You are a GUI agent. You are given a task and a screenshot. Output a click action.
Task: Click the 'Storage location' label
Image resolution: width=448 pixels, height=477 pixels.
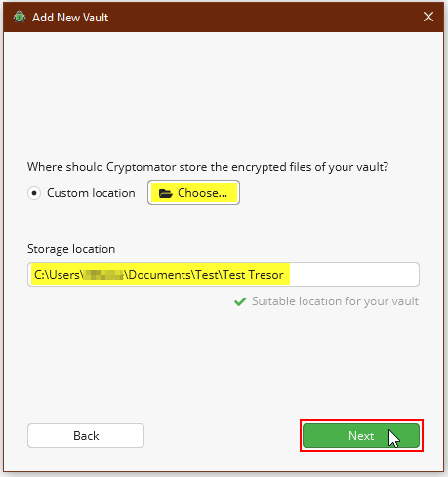click(71, 249)
